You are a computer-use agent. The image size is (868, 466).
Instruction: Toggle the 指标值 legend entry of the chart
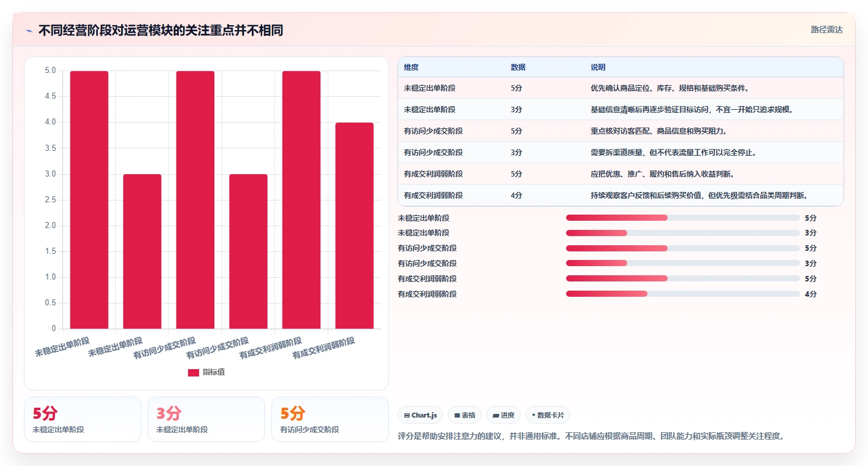(206, 372)
